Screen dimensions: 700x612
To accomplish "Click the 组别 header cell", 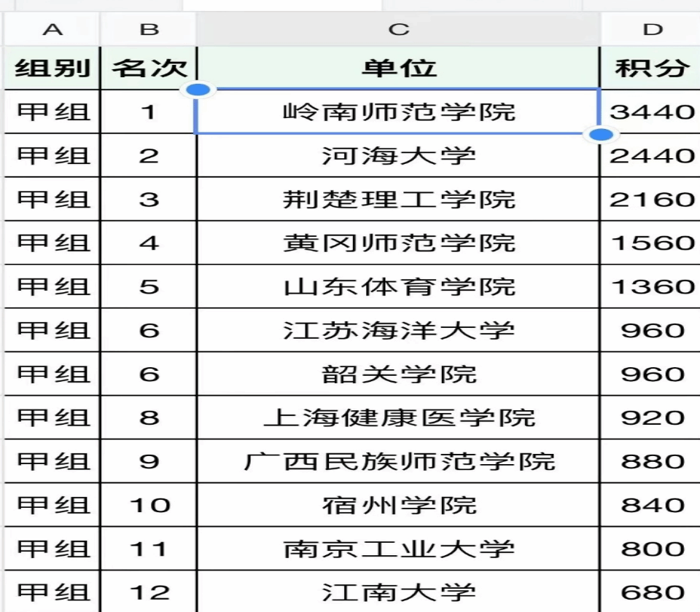I will (x=52, y=68).
